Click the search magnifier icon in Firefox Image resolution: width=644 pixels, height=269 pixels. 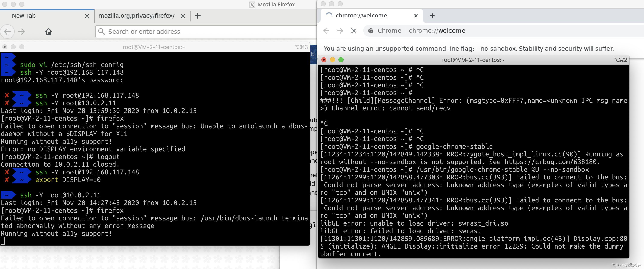click(x=101, y=32)
